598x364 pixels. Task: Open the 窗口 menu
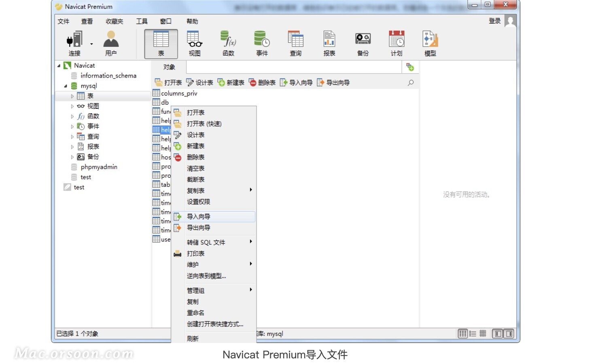click(166, 21)
